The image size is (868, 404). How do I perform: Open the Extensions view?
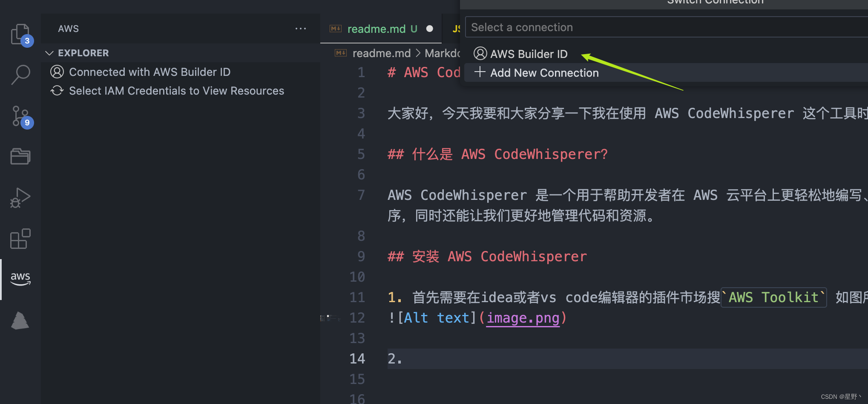coord(20,239)
